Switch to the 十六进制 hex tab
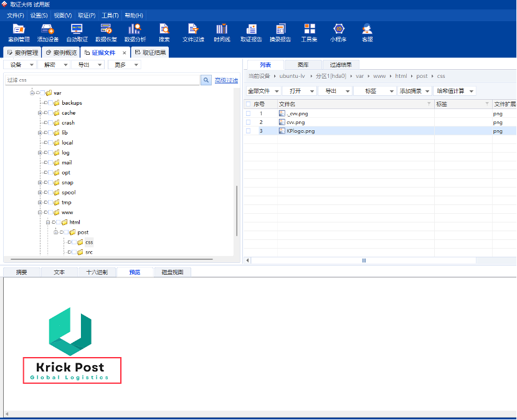Screen dimensions: 517x420 pyautogui.click(x=97, y=272)
